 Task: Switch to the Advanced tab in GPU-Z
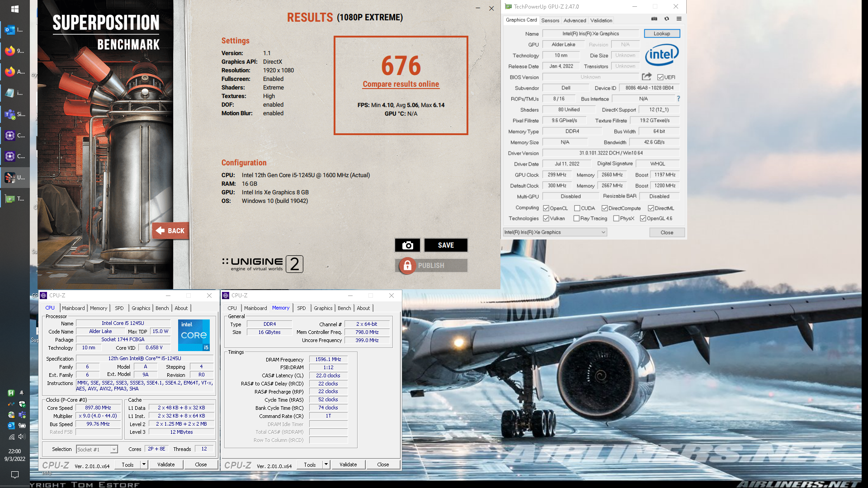575,20
